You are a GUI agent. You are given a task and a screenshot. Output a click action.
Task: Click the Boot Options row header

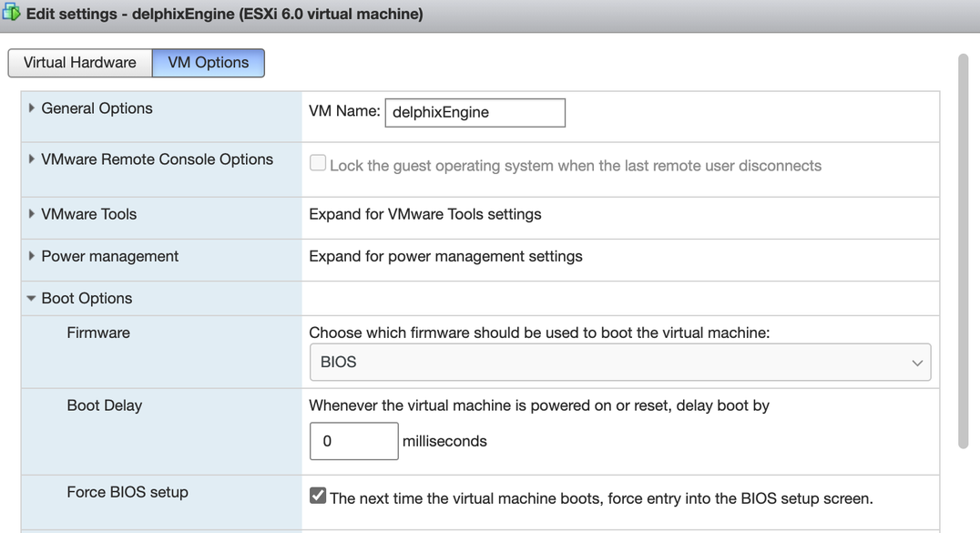coord(88,298)
